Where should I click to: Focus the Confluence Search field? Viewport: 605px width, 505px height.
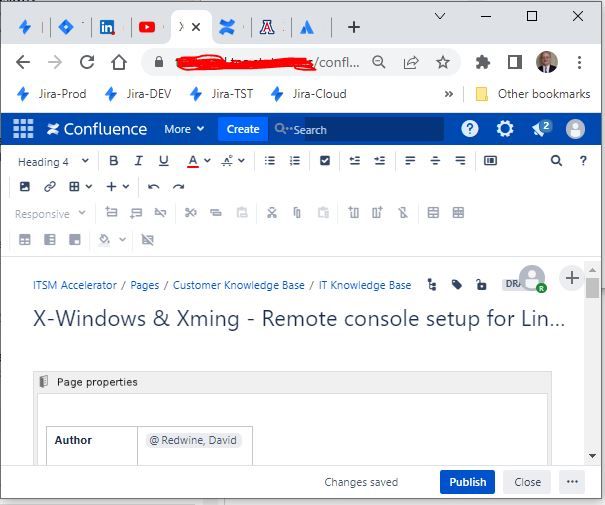(358, 129)
